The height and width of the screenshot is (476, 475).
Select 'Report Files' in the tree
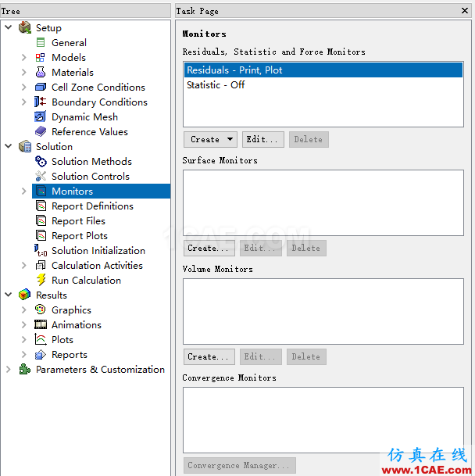click(78, 221)
